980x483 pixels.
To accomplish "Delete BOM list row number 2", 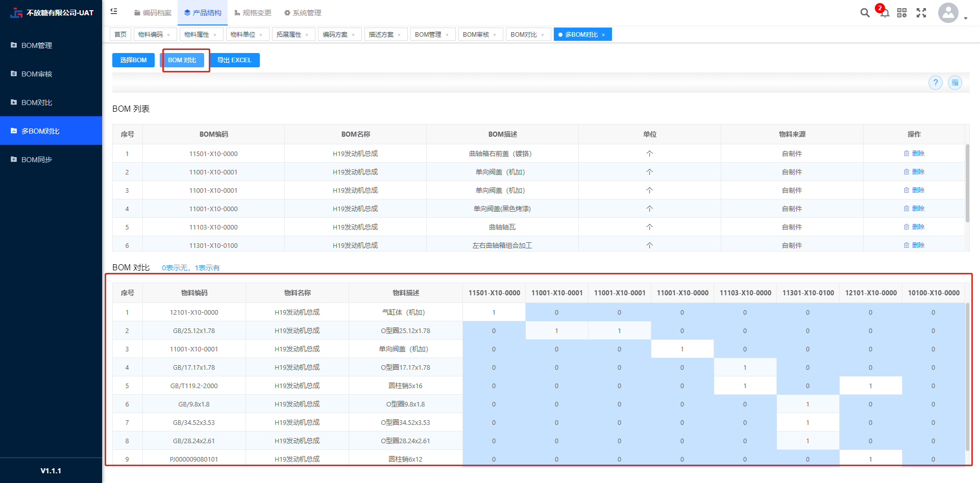I will [914, 172].
